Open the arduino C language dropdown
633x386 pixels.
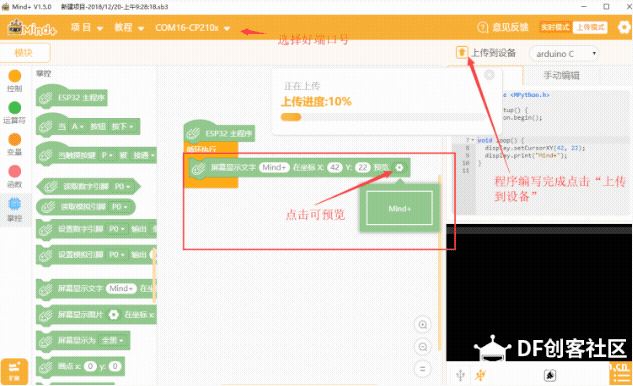[x=564, y=54]
